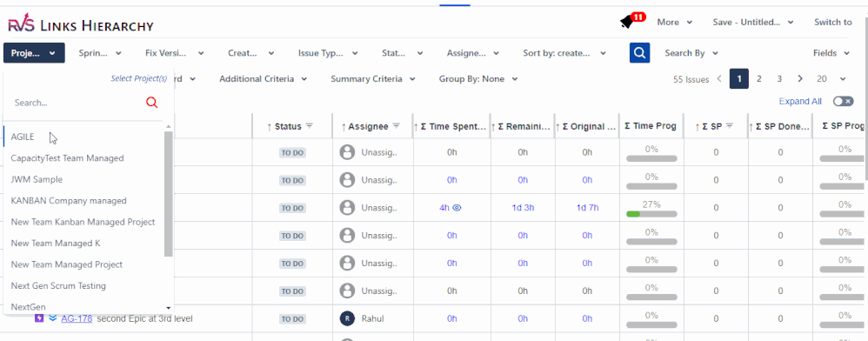This screenshot has width=868, height=341.
Task: Select New Team Kanban Managed Project
Action: pos(83,222)
